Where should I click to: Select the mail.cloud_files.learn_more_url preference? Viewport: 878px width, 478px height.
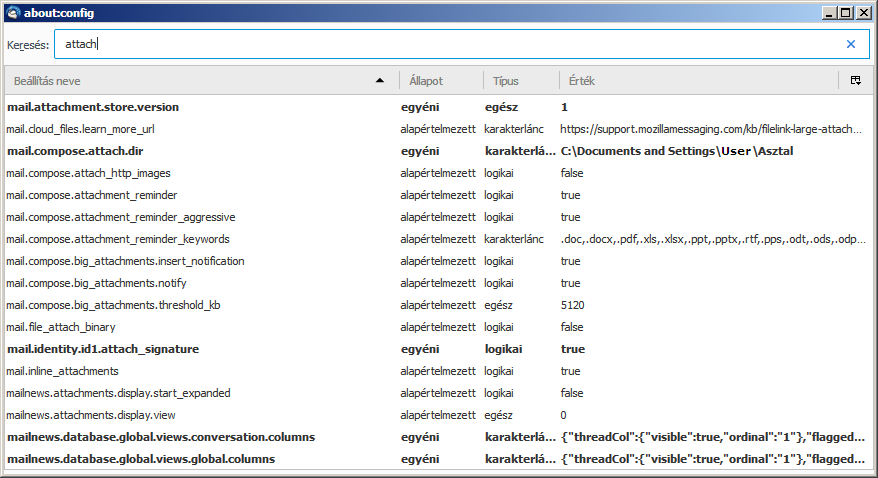pos(438,129)
